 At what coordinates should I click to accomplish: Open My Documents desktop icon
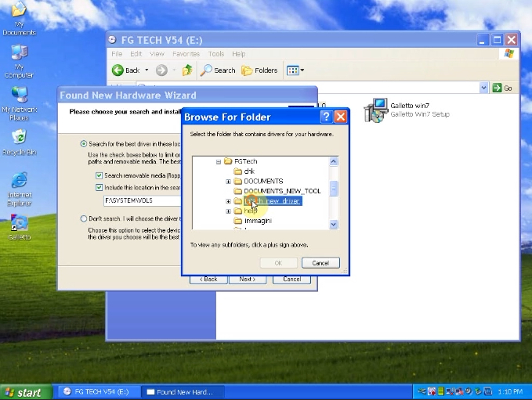click(x=19, y=19)
